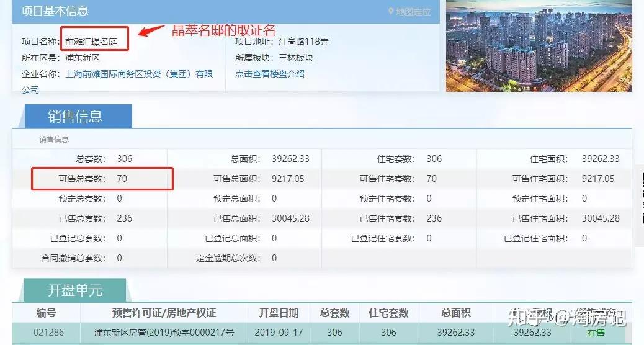This screenshot has width=644, height=345.
Task: Click the project night view photo
Action: (539, 46)
